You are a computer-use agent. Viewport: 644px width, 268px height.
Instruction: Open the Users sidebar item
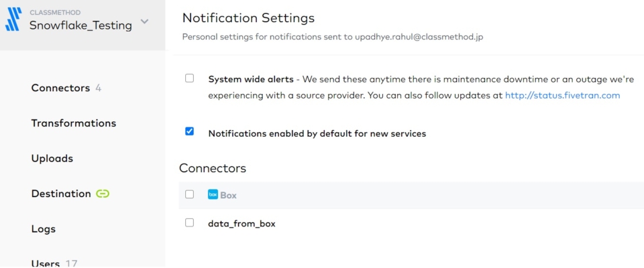click(46, 263)
